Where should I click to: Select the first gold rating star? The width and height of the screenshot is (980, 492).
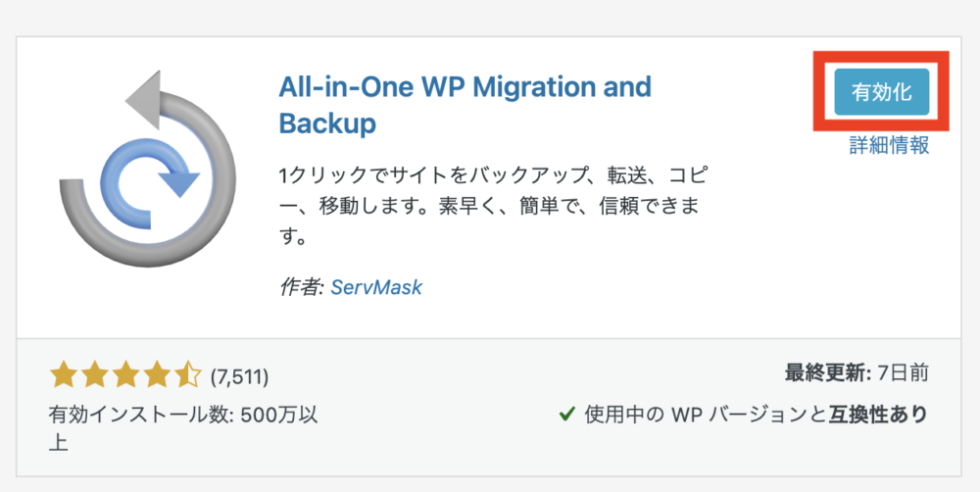[63, 375]
